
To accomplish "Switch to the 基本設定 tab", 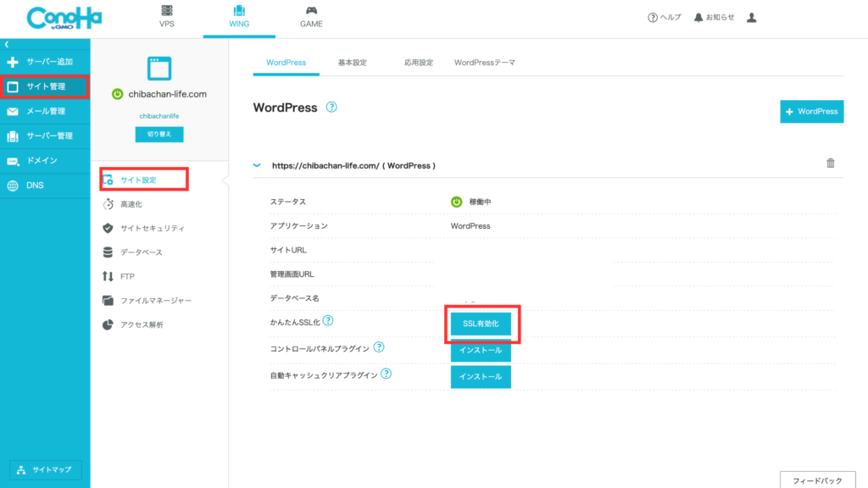I will point(352,63).
